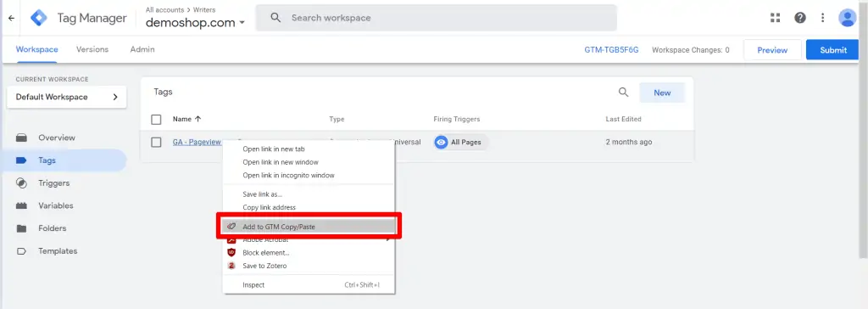868x309 pixels.
Task: Click the user account avatar
Action: click(847, 18)
